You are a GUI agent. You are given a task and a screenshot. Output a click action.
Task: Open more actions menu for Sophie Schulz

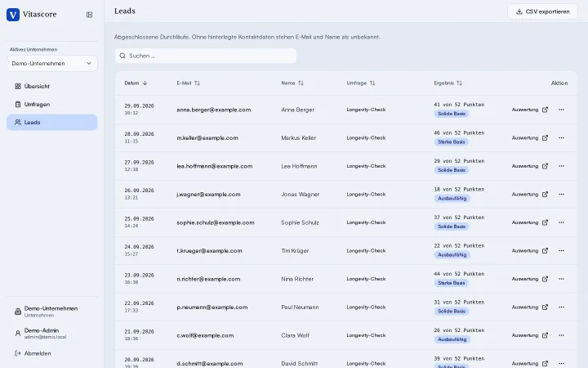[561, 222]
